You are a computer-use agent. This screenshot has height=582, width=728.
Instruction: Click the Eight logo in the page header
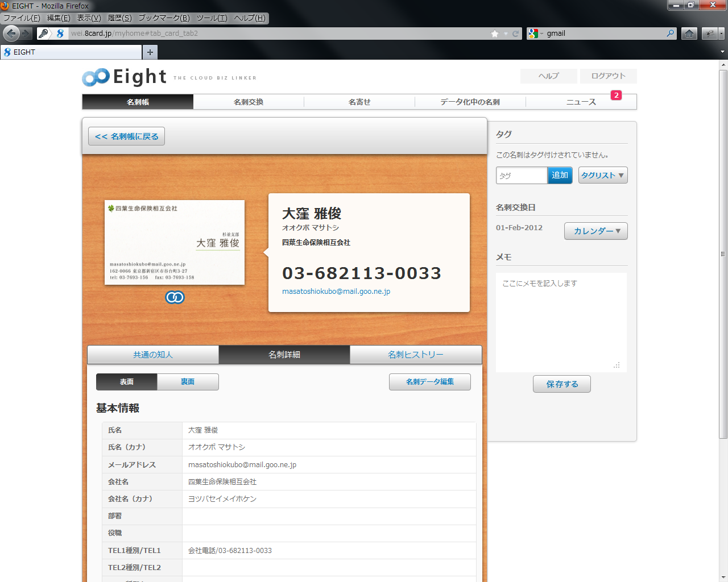point(125,77)
